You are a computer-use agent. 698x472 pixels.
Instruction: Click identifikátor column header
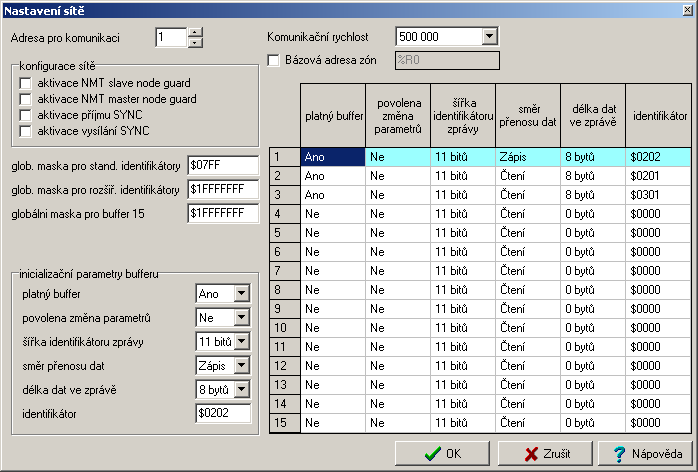pyautogui.click(x=658, y=116)
